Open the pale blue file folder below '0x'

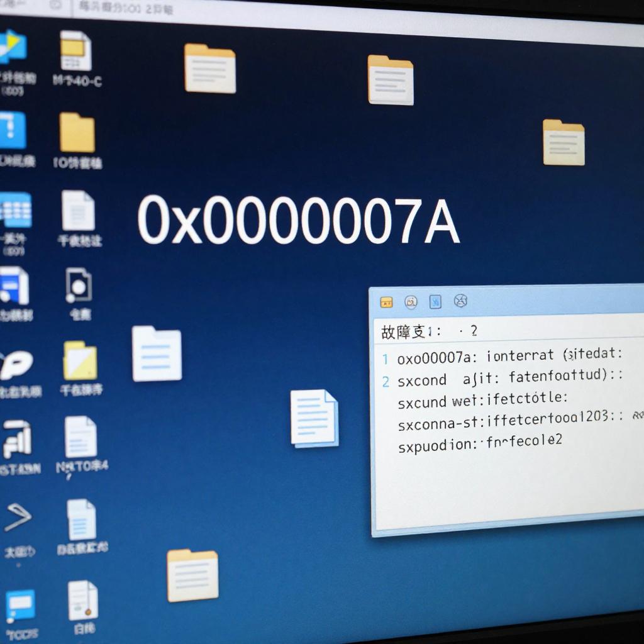pos(157,353)
